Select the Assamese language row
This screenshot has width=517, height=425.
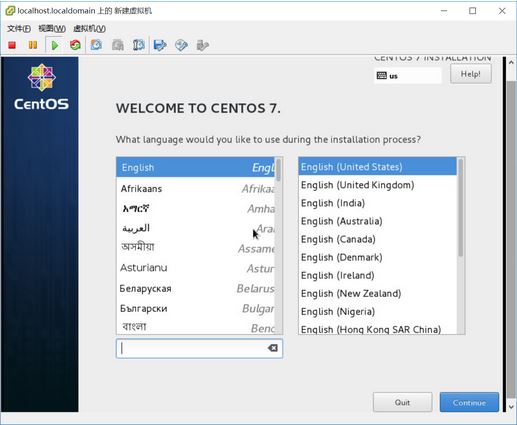[196, 248]
